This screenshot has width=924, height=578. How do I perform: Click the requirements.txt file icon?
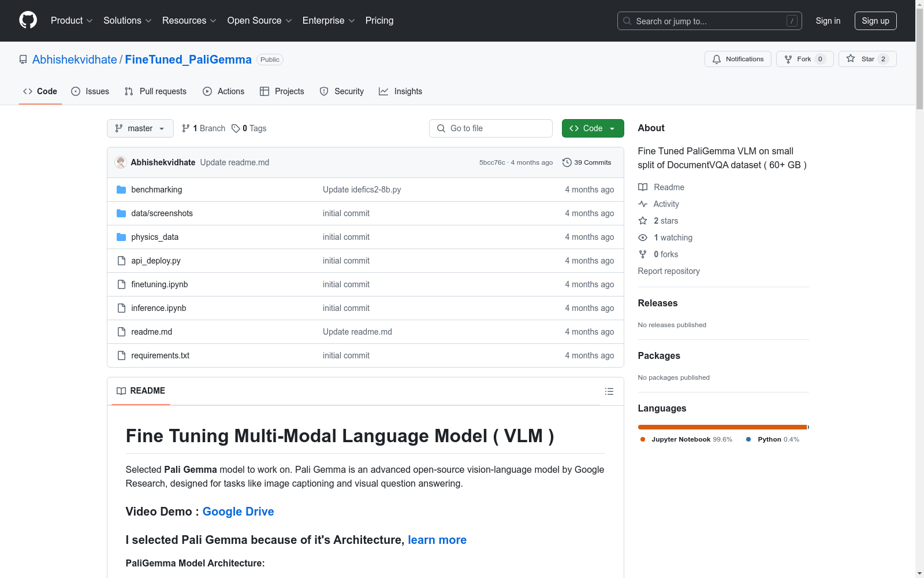121,355
